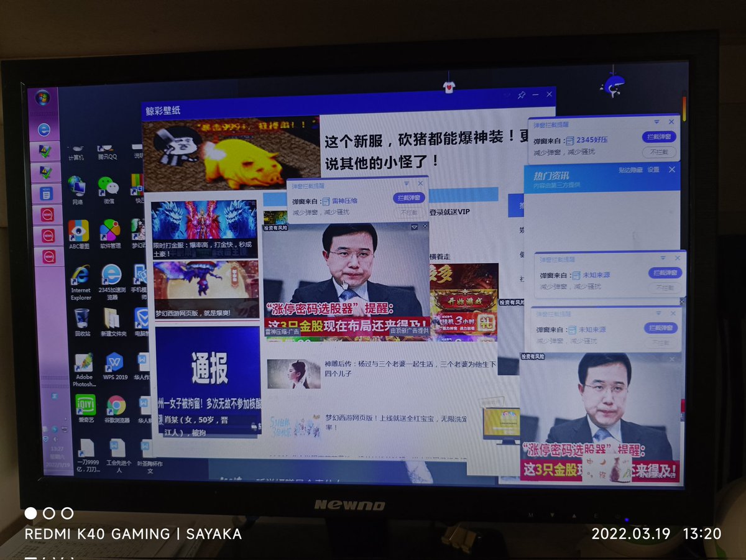The image size is (746, 560).
Task: Launch Adobe Photoshop from the desktop
Action: pos(85,370)
